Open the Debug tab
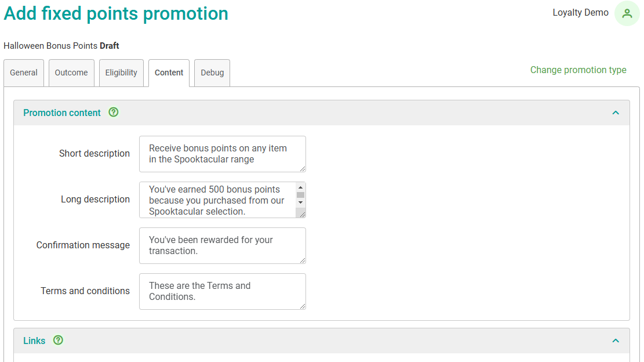The height and width of the screenshot is (362, 644). coord(212,73)
